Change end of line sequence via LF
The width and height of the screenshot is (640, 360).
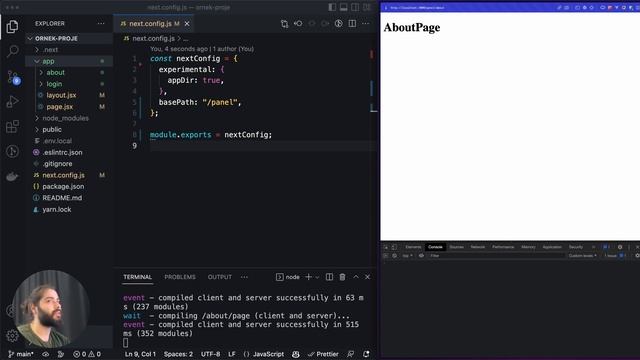(231, 354)
